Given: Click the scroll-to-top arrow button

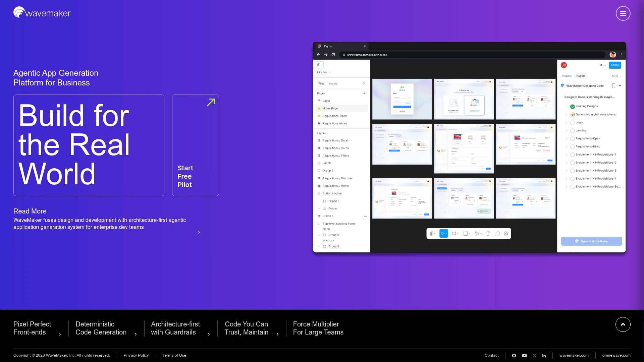Looking at the screenshot, I should (623, 324).
